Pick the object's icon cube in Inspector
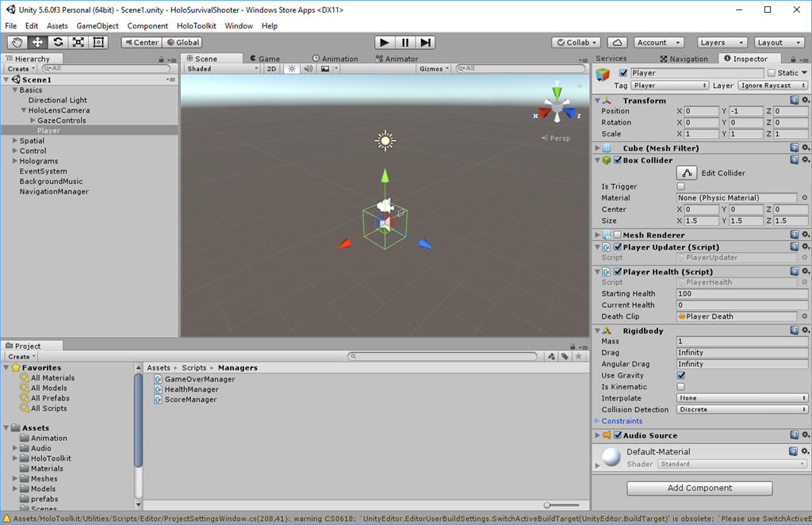The height and width of the screenshot is (525, 812). click(603, 75)
